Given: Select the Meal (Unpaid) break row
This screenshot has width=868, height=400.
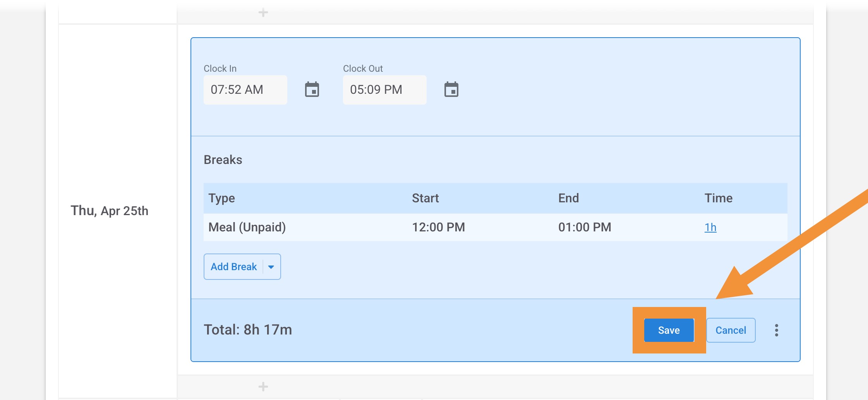Looking at the screenshot, I should [496, 227].
